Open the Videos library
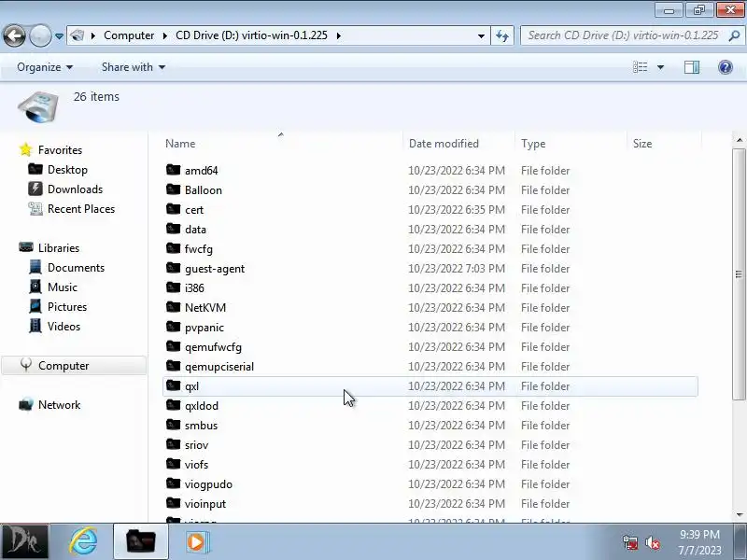Screen dimensions: 747x560 63,326
